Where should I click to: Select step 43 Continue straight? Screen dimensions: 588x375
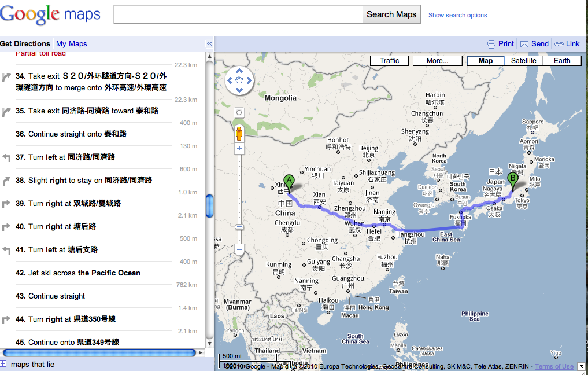pos(50,296)
